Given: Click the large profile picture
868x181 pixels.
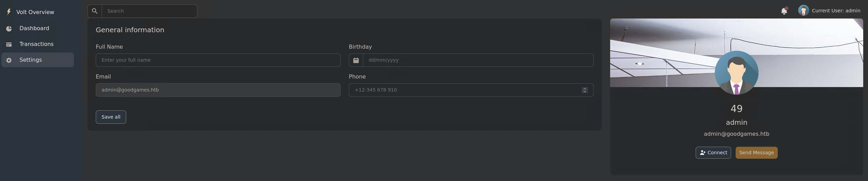Looking at the screenshot, I should coord(736,73).
